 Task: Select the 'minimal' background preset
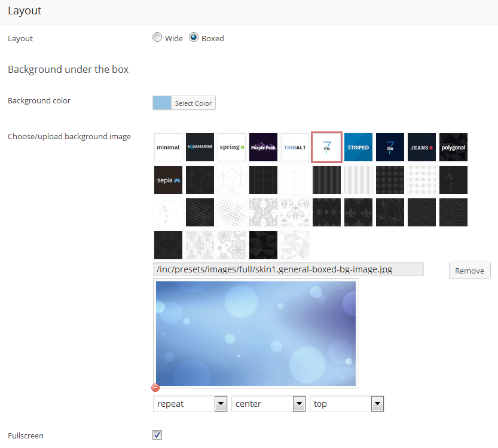(168, 147)
